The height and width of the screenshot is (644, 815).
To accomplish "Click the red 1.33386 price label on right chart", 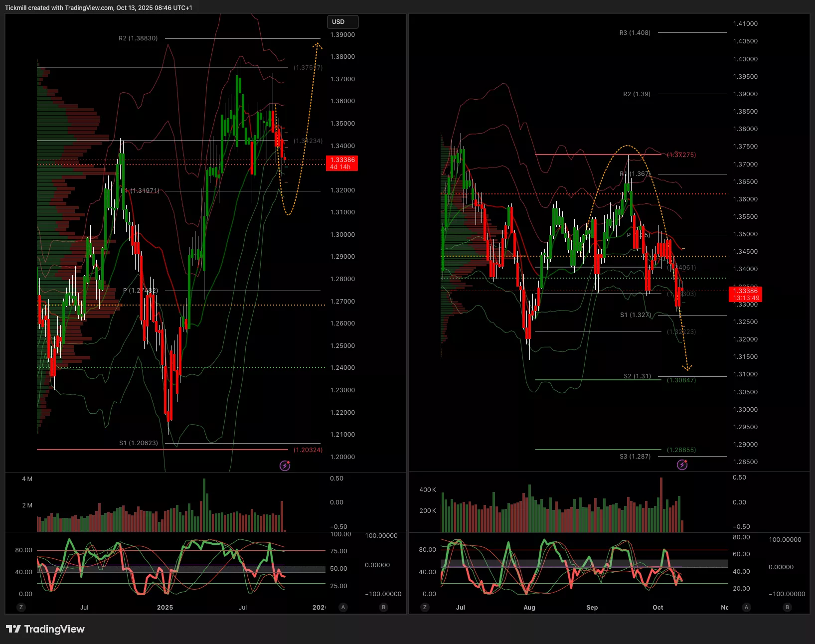I will click(x=745, y=294).
